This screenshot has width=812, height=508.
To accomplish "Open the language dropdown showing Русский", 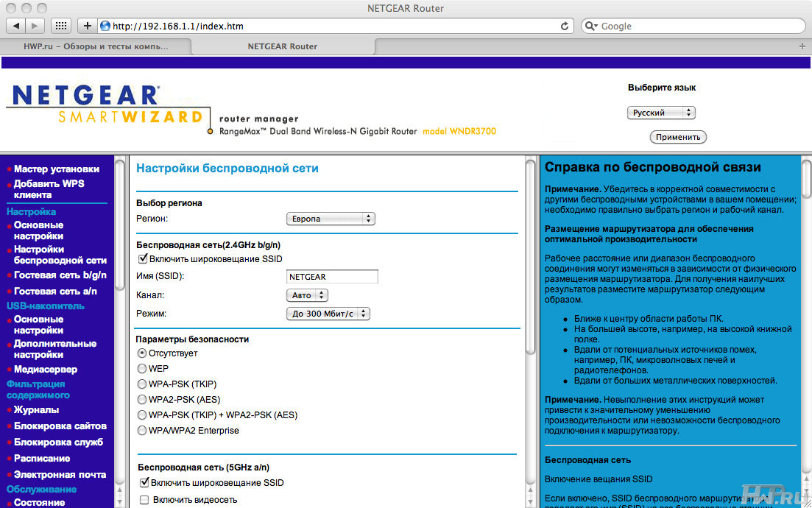I will point(661,113).
